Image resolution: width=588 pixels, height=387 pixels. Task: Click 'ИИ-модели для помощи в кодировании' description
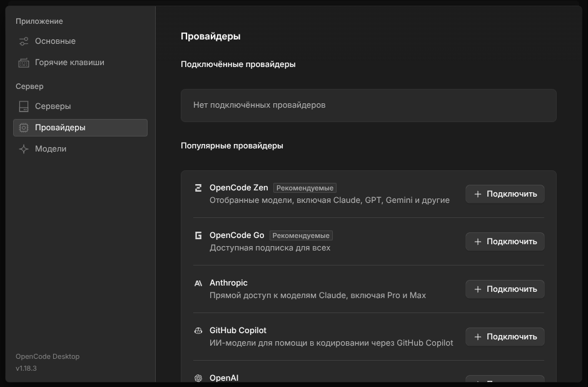(x=331, y=343)
